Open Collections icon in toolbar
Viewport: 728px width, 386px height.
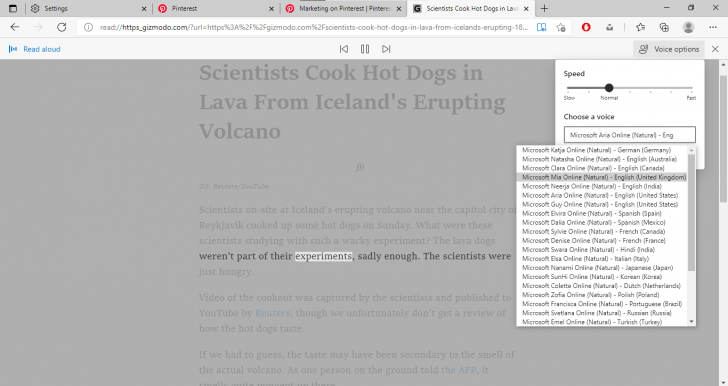[664, 27]
